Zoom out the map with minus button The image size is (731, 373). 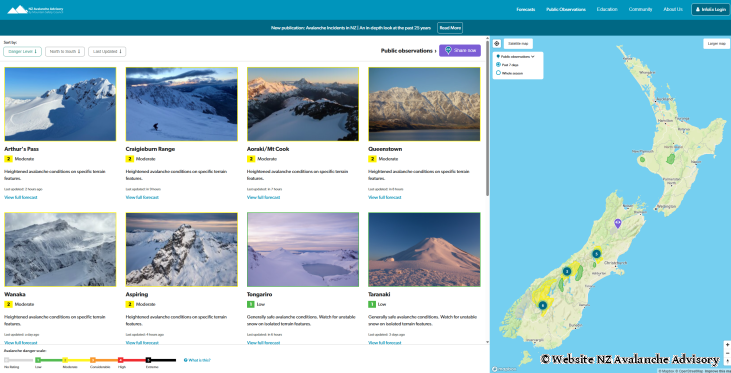(x=727, y=353)
